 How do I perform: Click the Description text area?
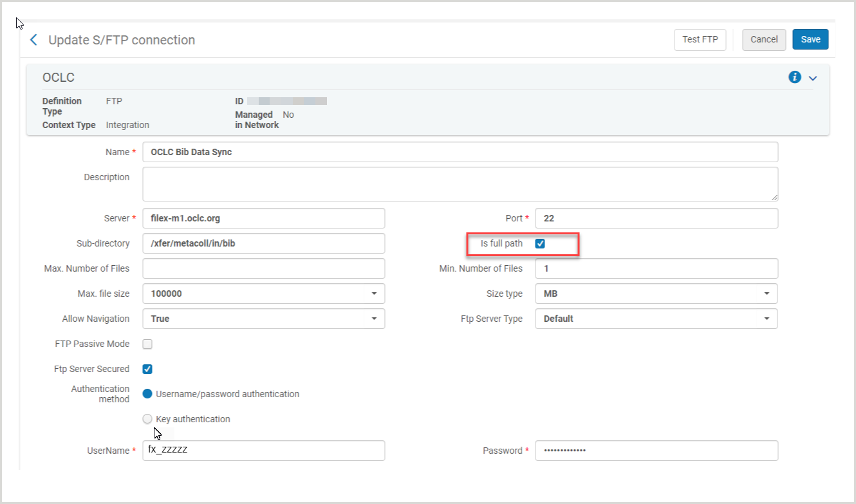[x=460, y=184]
